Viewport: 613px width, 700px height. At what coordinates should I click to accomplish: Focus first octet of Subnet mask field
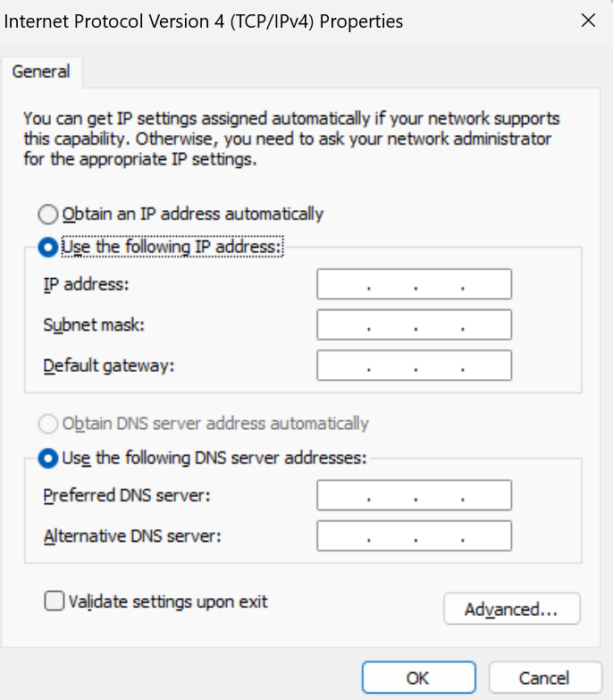[x=344, y=325]
